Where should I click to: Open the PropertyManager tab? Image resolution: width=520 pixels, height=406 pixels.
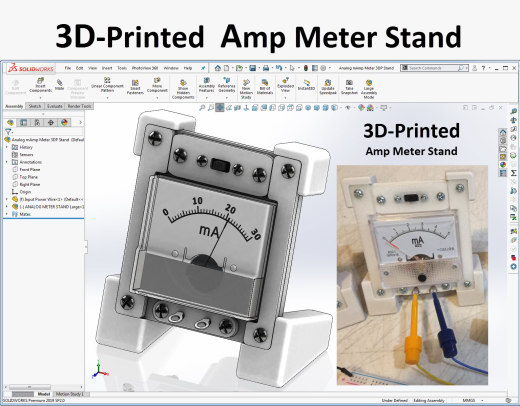point(24,123)
